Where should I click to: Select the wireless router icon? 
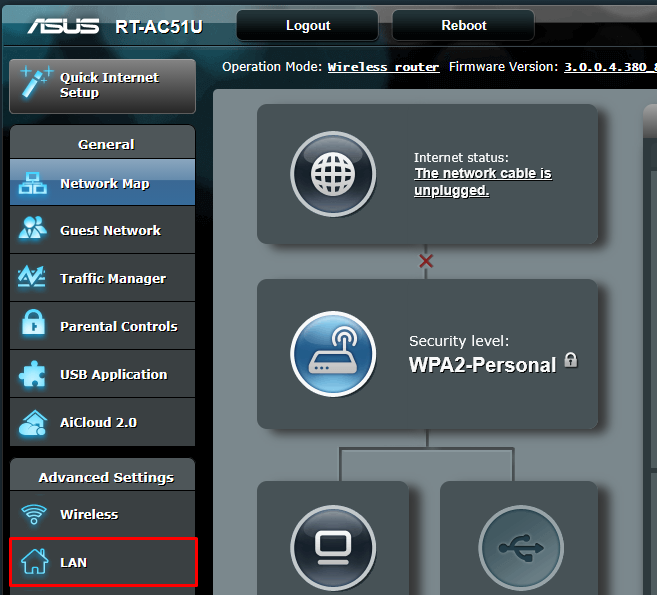click(333, 354)
